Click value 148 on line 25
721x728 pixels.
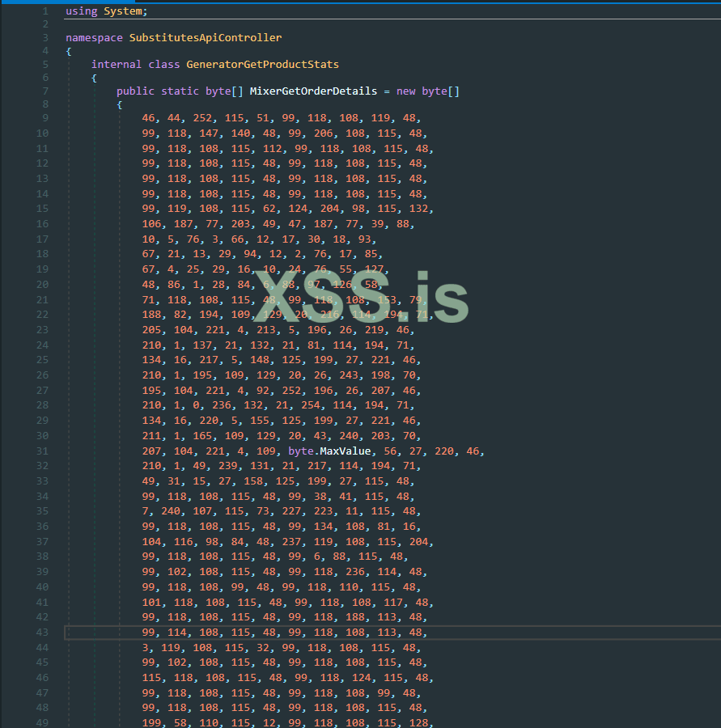coord(260,360)
